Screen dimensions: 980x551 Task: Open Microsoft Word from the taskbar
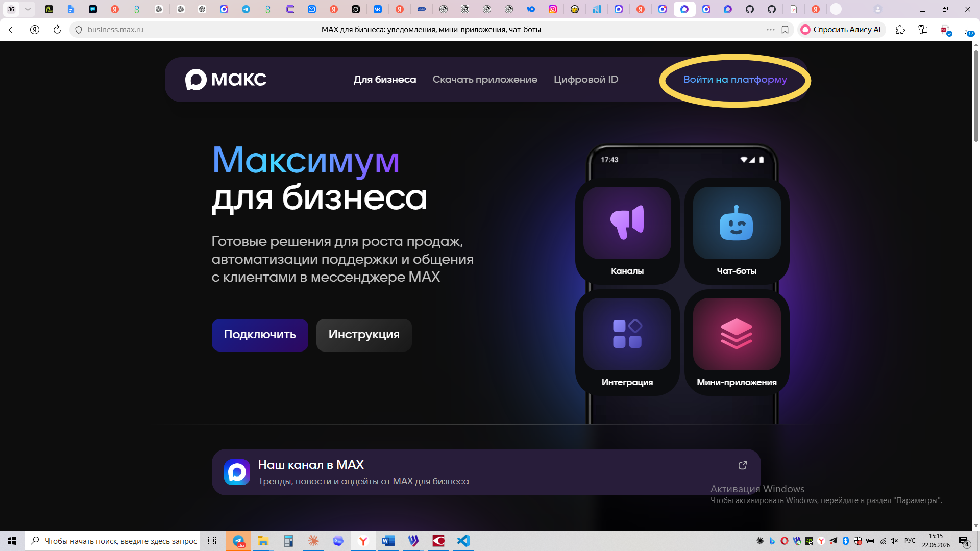(x=388, y=541)
